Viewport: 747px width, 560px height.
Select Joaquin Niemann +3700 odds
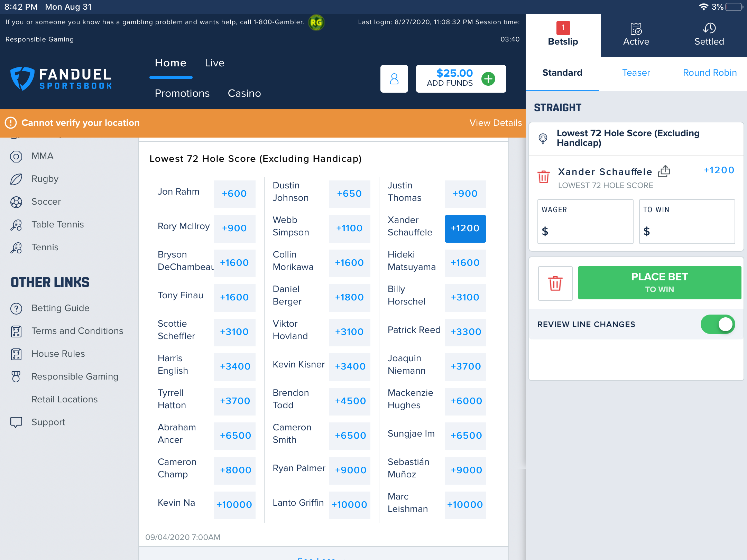click(x=465, y=367)
